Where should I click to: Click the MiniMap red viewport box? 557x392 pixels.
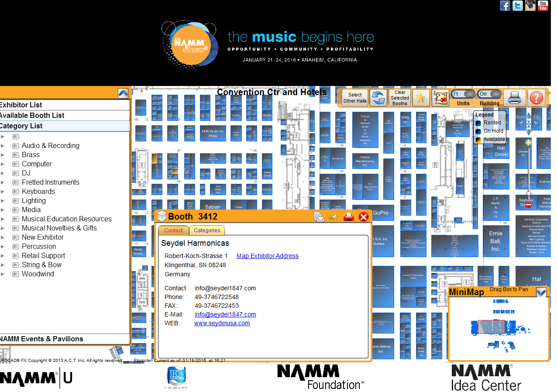491,327
